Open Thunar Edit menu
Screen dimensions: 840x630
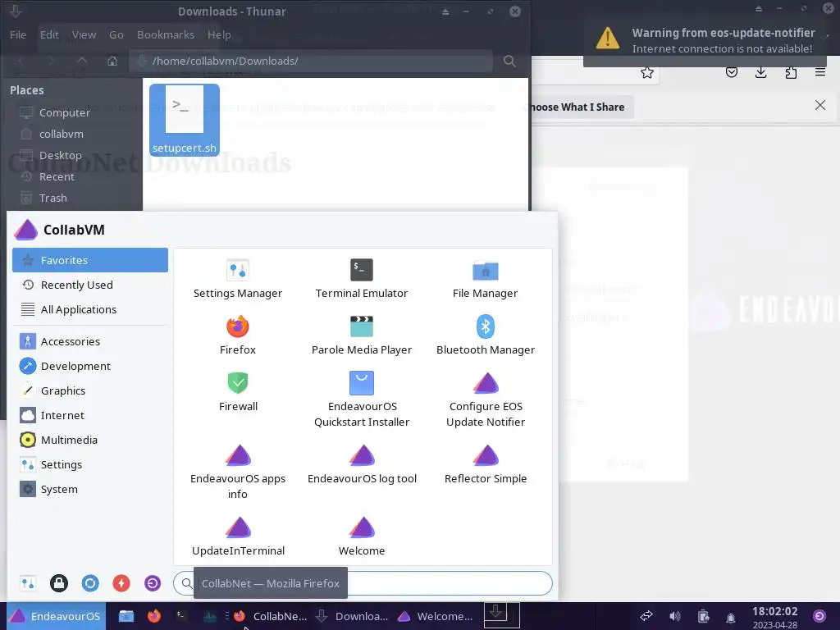pos(49,34)
